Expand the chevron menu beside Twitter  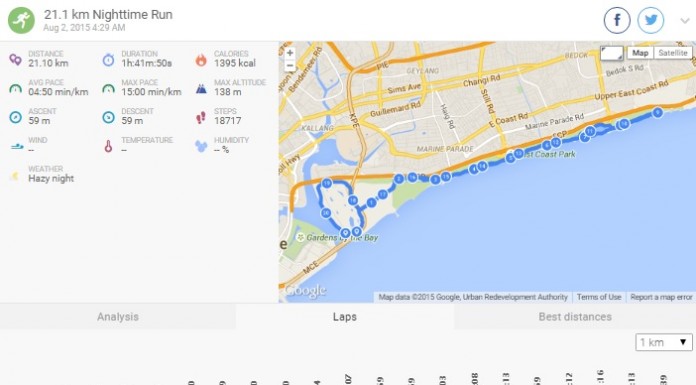tap(685, 20)
